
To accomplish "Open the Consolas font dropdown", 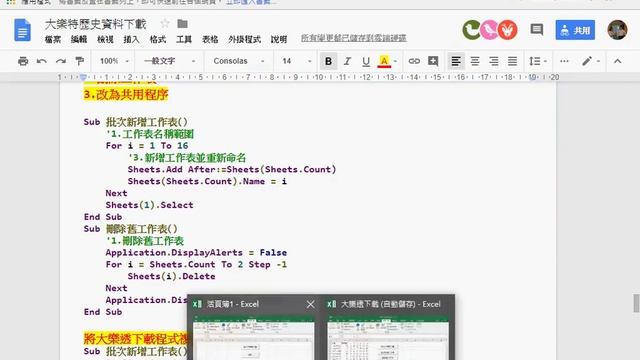I will [x=239, y=61].
